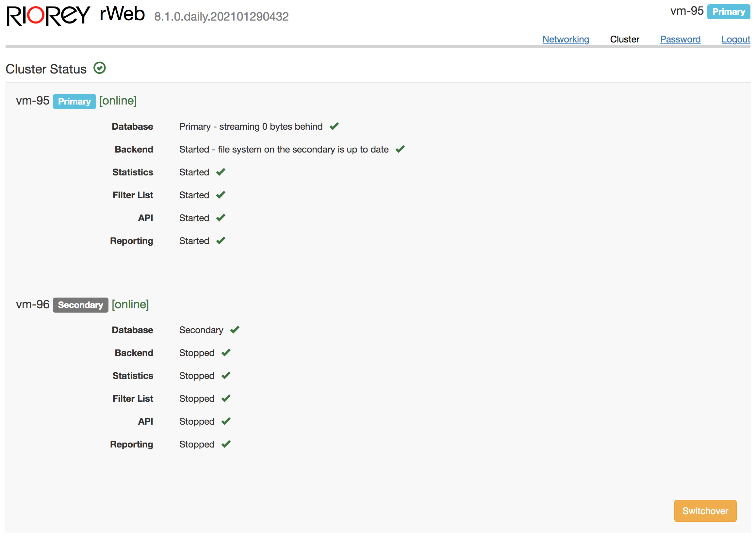Click checkmark next to vm-95 Filter List Started

coord(221,195)
